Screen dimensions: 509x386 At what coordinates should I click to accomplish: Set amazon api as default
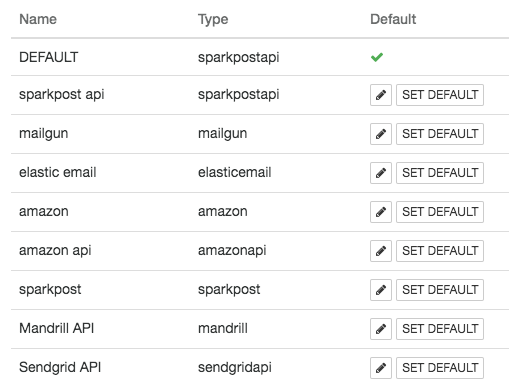pos(440,251)
